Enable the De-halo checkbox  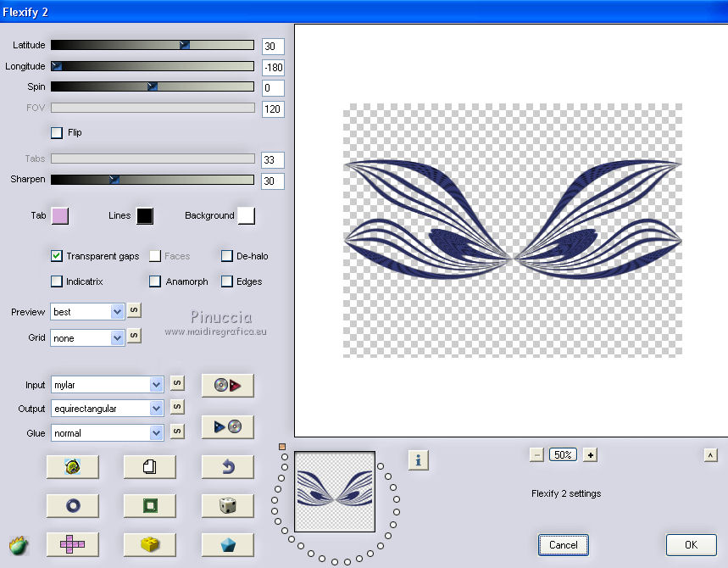[x=227, y=256]
